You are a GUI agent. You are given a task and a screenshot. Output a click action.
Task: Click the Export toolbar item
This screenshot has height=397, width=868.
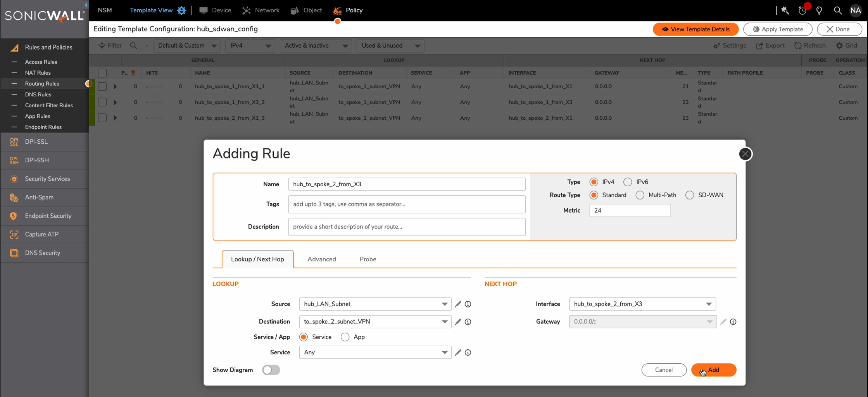point(770,46)
